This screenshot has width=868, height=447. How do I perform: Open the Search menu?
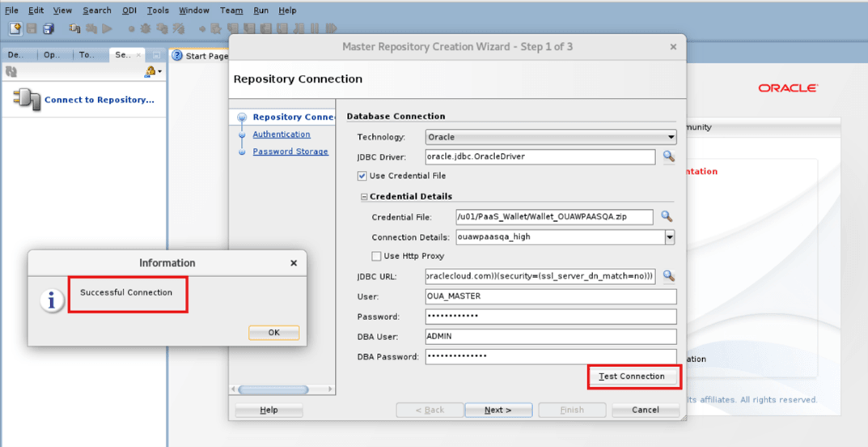click(97, 10)
